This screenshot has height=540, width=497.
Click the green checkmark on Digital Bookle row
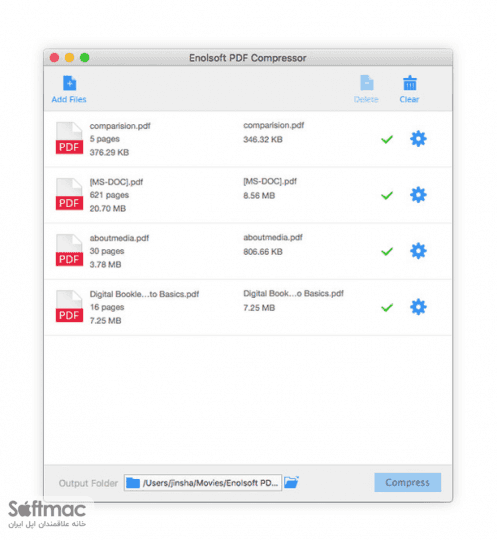tap(387, 308)
